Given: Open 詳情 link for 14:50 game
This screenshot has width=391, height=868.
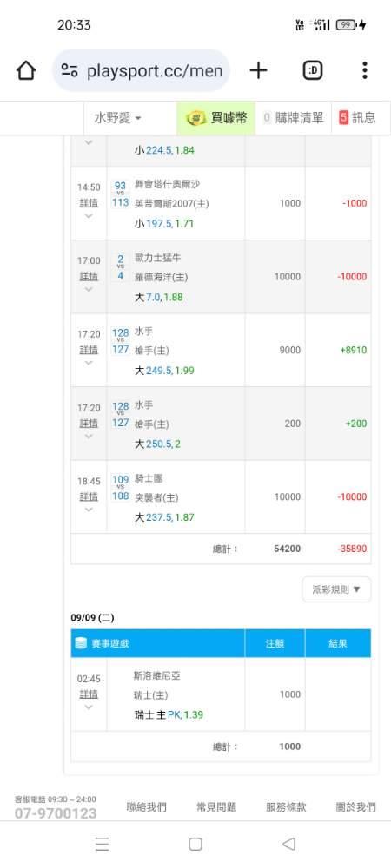Looking at the screenshot, I should pyautogui.click(x=89, y=203).
